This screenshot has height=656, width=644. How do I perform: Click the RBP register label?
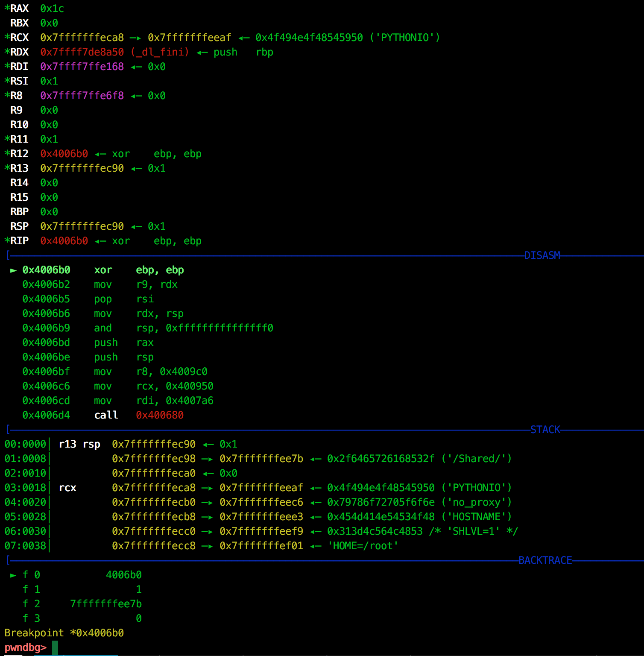tap(19, 212)
